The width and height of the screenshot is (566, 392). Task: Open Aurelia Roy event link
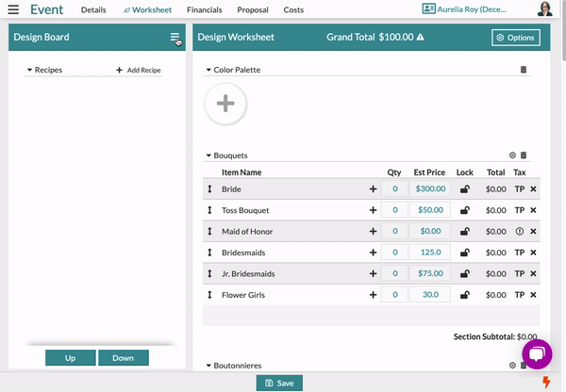click(472, 9)
